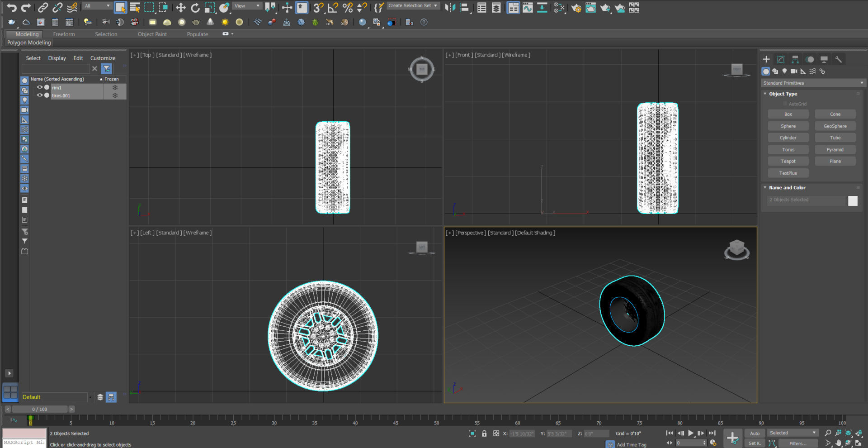Toggle Percent Snap icon
The width and height of the screenshot is (868, 448).
[x=347, y=7]
